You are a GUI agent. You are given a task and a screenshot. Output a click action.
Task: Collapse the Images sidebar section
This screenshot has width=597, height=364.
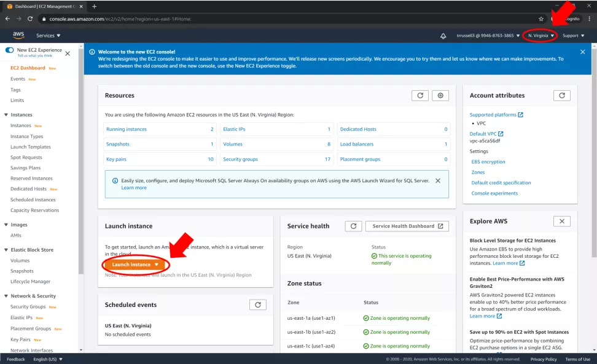tap(6, 225)
